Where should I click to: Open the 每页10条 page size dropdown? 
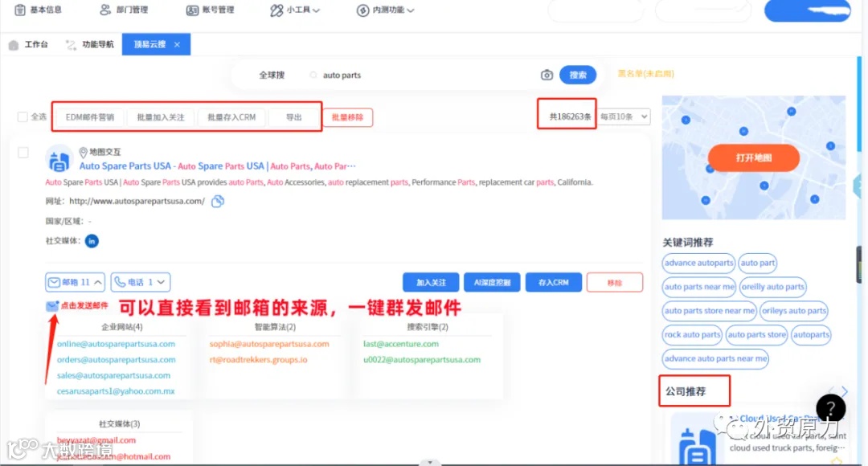click(624, 117)
